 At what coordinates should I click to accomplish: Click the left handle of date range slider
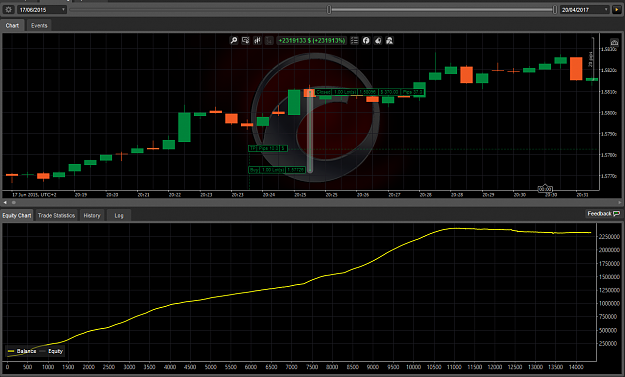tap(329, 10)
